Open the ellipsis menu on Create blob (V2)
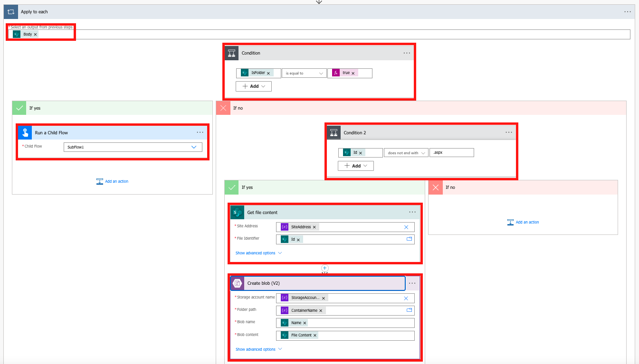639x364 pixels. coord(412,283)
